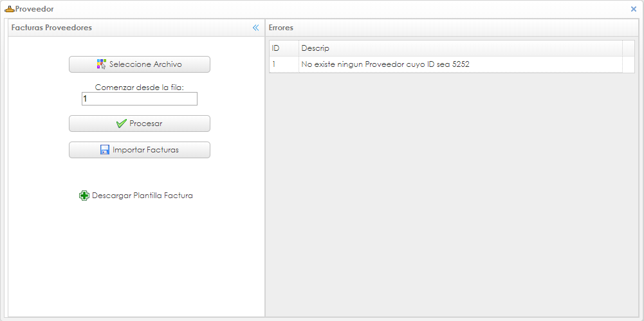The width and height of the screenshot is (644, 321).
Task: Collapse the Facturas Proveedores panel
Action: [x=256, y=28]
